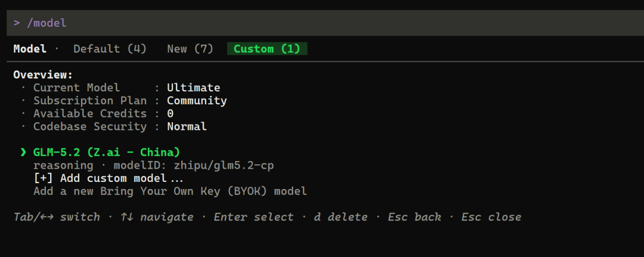This screenshot has height=257, width=644.
Task: Click the green chevron beside GLM-5.2
Action: [x=23, y=152]
